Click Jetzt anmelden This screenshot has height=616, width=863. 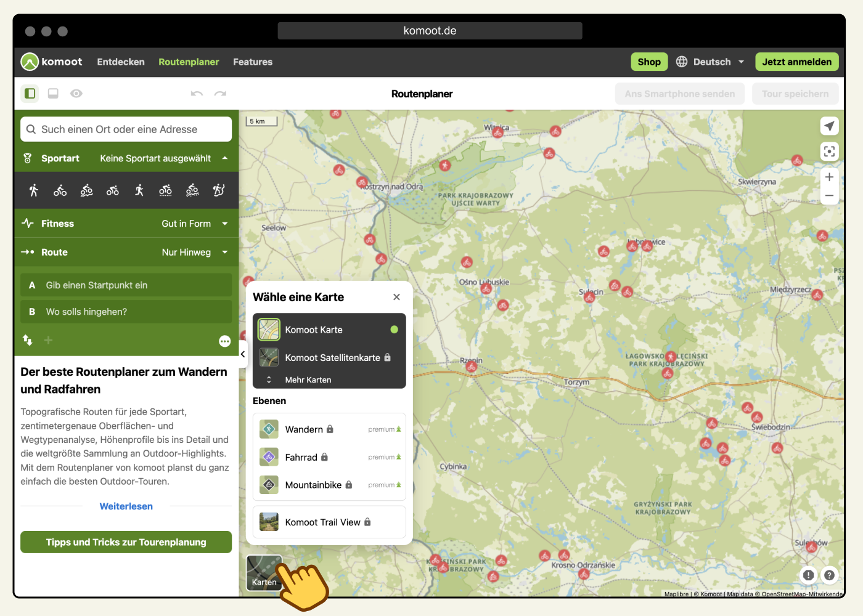(797, 62)
